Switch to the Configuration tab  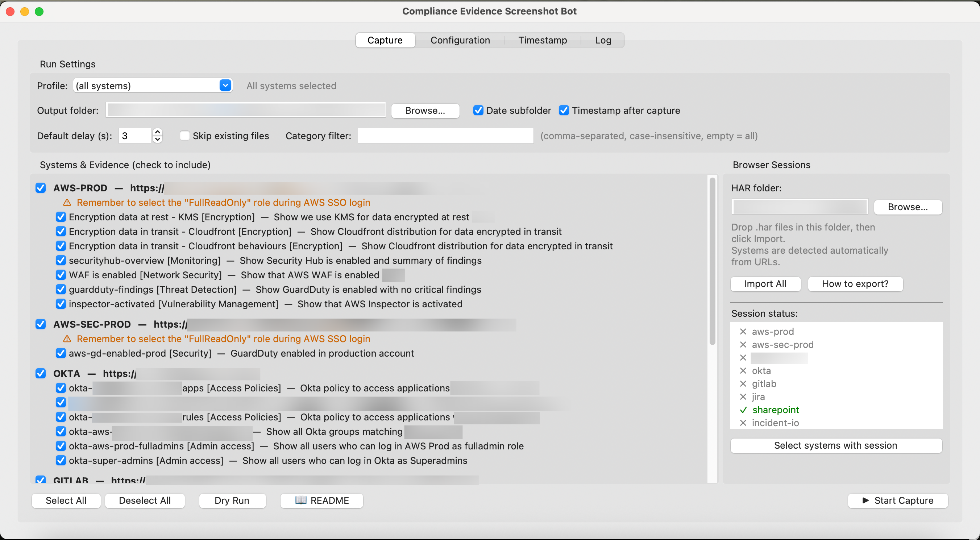click(x=460, y=40)
